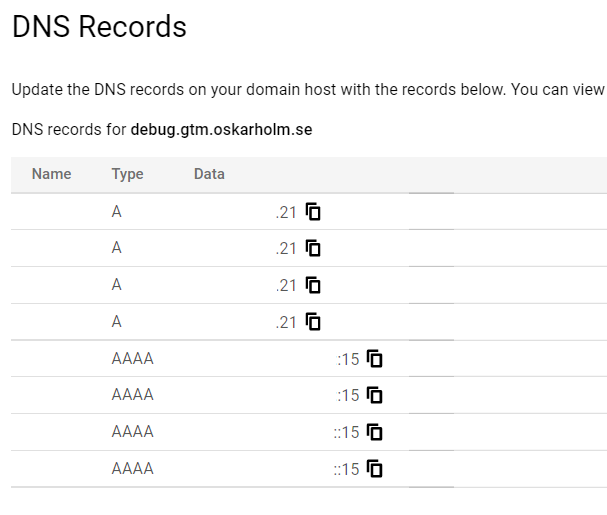Click the Data column header

209,174
